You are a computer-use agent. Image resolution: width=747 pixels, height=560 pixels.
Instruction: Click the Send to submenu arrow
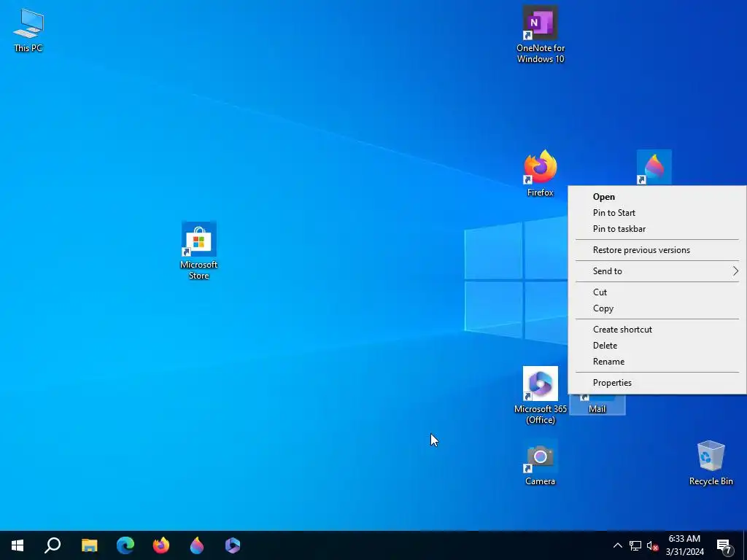point(735,271)
